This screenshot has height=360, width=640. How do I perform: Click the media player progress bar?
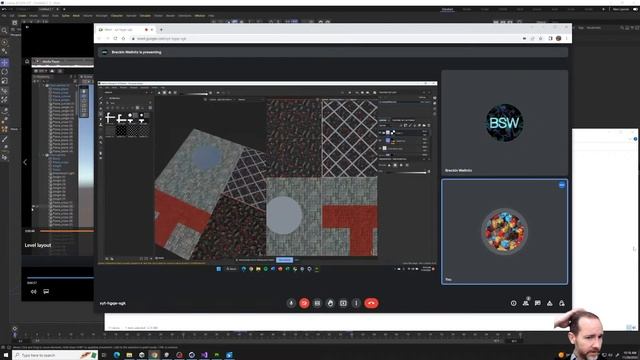click(60, 278)
